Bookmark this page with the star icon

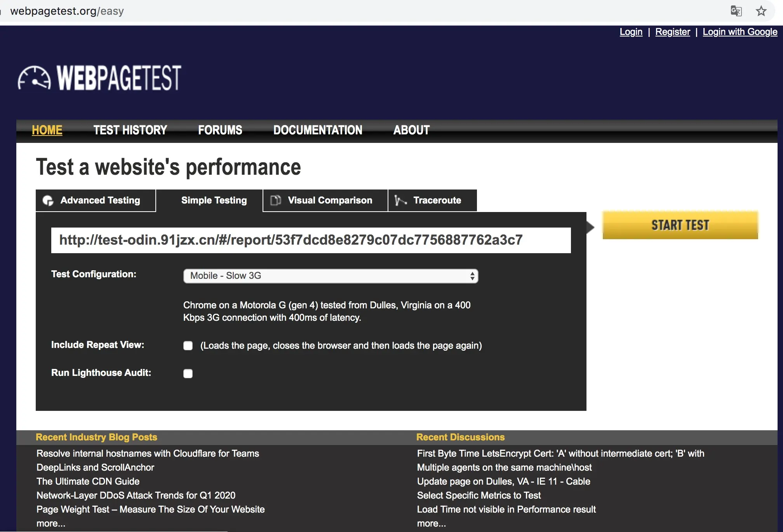point(761,11)
